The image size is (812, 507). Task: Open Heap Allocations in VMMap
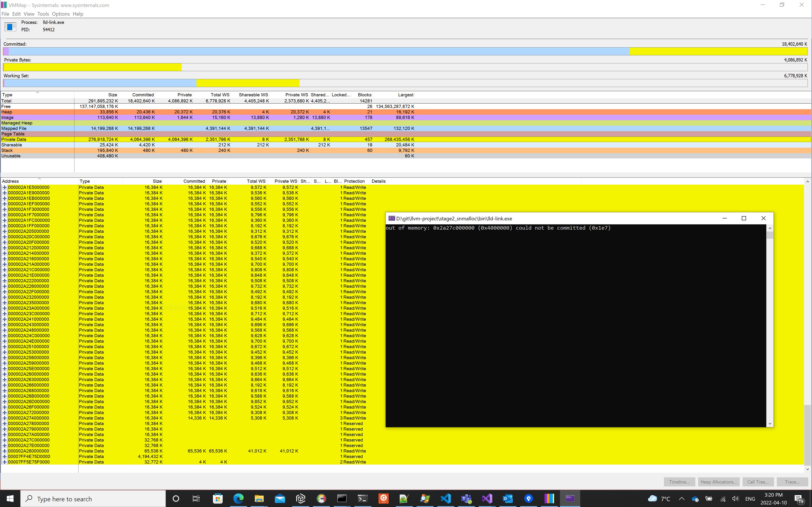[718, 481]
